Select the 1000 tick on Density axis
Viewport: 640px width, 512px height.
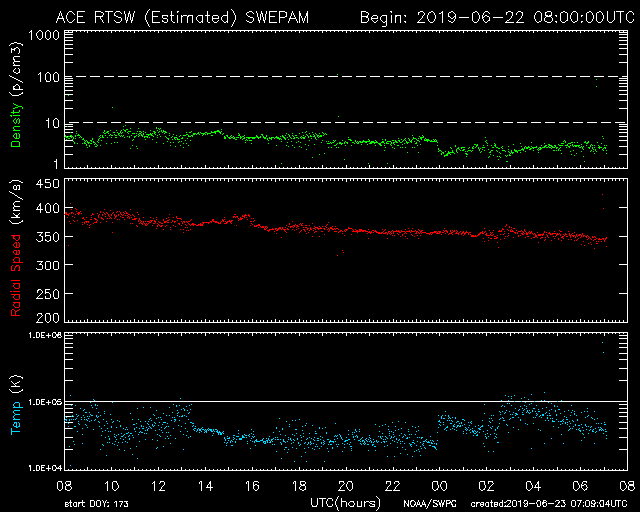tap(42, 35)
